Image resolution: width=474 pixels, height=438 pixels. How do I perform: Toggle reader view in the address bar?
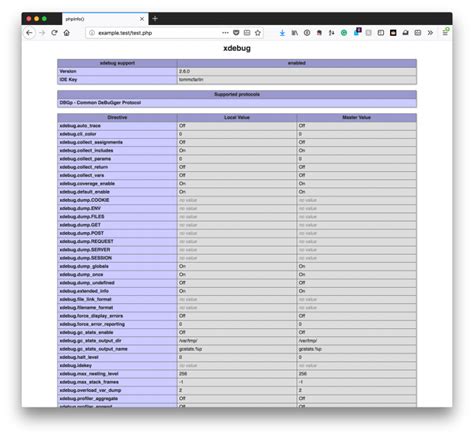click(247, 33)
